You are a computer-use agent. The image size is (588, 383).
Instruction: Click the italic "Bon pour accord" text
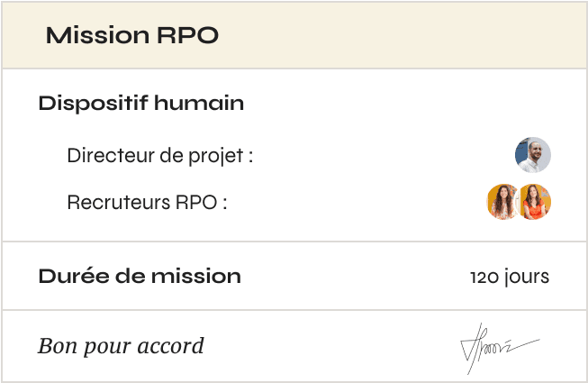[x=121, y=346]
